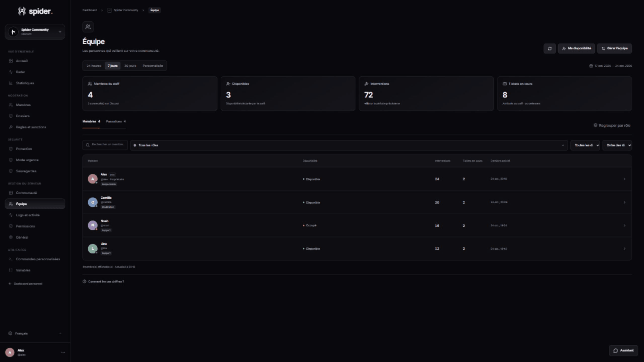Open the Assistant chat button
Image resolution: width=644 pixels, height=362 pixels.
point(623,350)
